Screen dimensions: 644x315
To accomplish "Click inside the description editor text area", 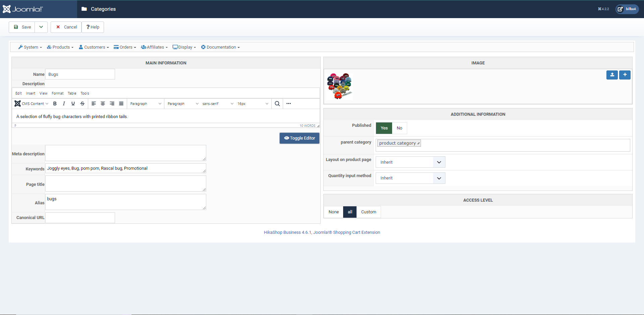I will click(166, 116).
